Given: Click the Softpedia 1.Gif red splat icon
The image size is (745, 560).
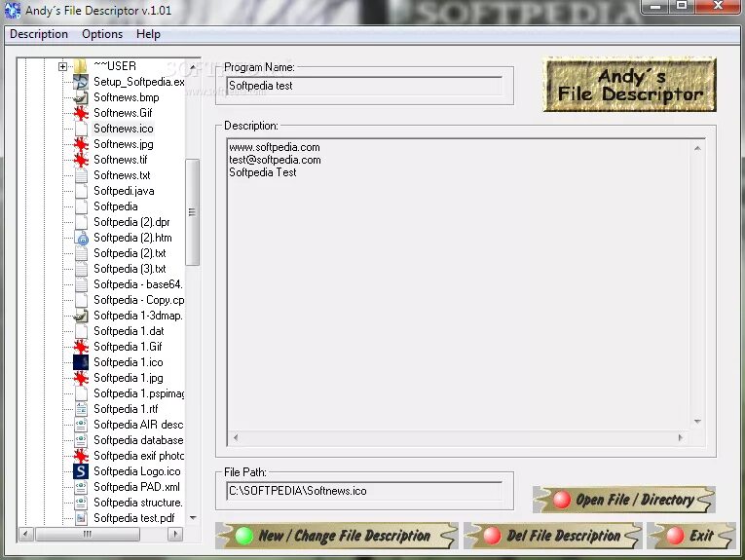Looking at the screenshot, I should click(81, 347).
